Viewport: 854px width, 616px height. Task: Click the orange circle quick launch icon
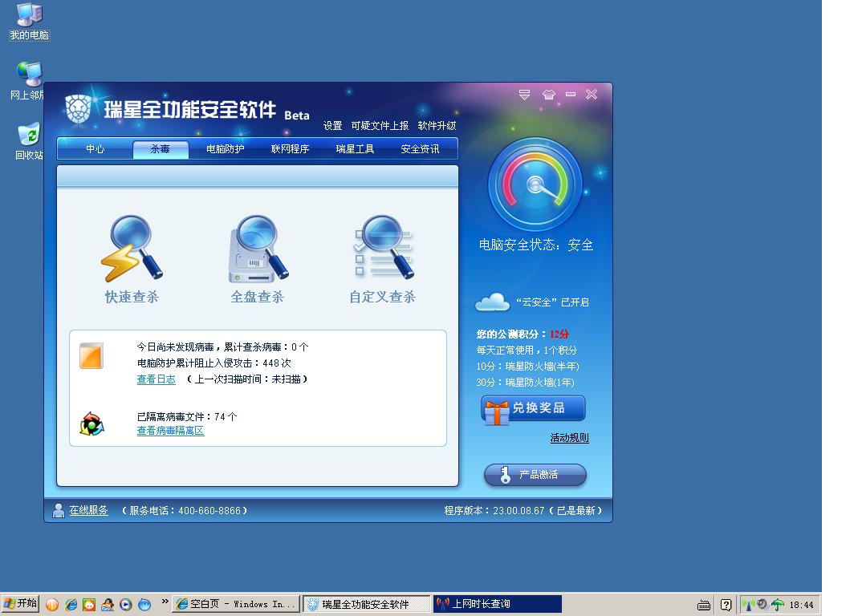click(x=52, y=604)
